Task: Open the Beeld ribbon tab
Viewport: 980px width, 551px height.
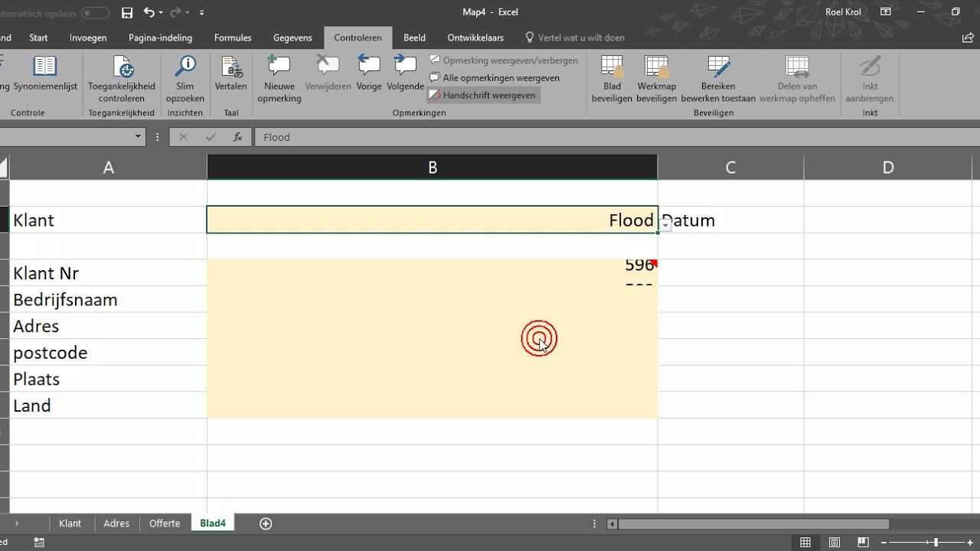Action: point(414,37)
